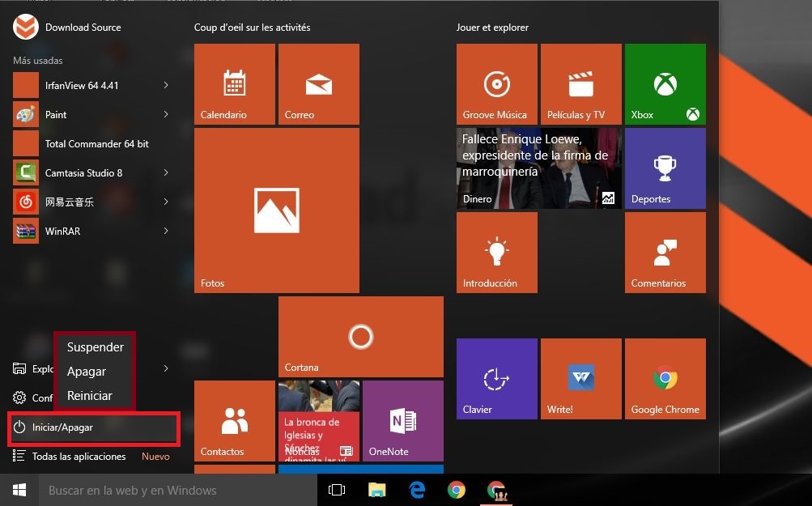Click the Windows Start button
Viewport: 812px width, 506px height.
click(x=19, y=490)
